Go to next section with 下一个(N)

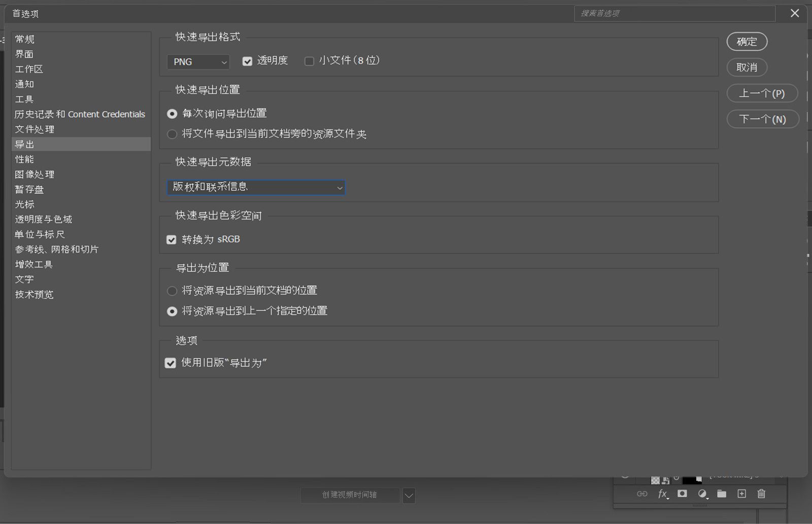[763, 119]
